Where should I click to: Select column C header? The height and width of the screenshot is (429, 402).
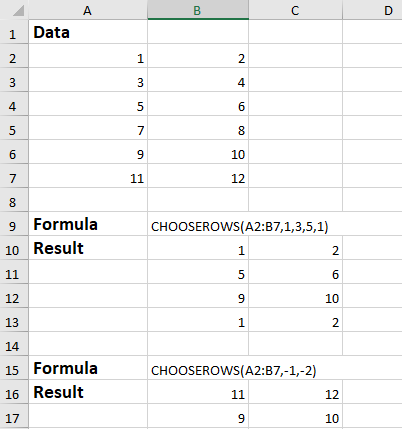295,10
